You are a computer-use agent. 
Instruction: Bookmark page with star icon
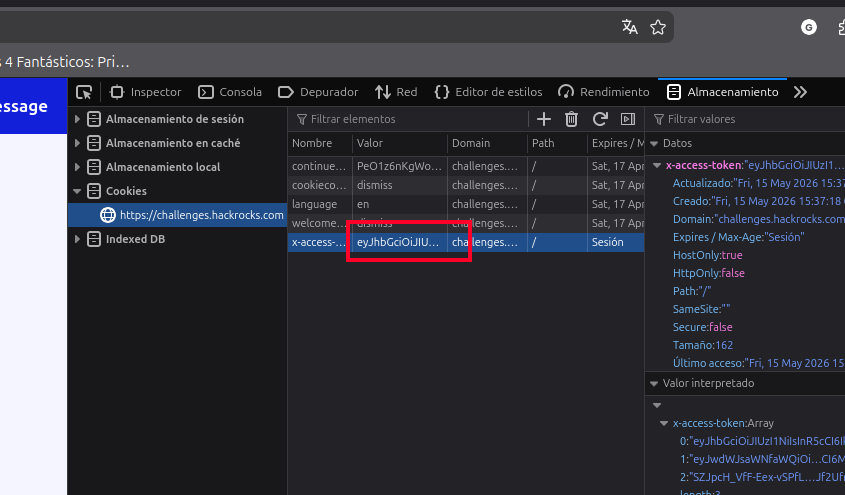(657, 27)
